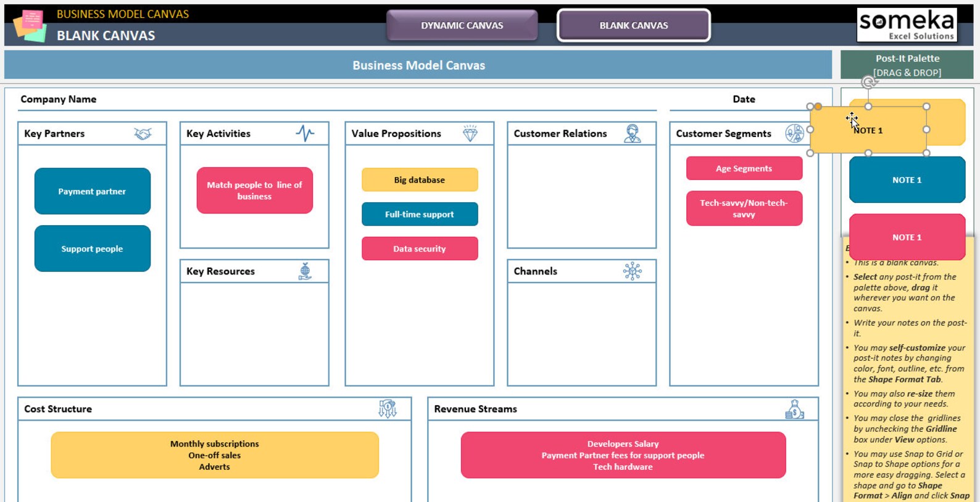Image resolution: width=980 pixels, height=502 pixels.
Task: Select the Data security note
Action: coord(420,249)
